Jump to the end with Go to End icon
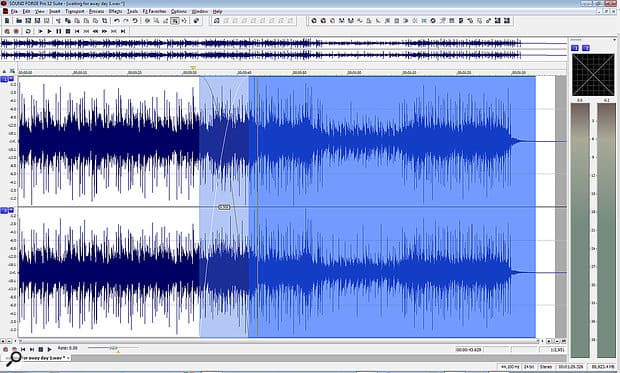The width and height of the screenshot is (620, 373). [123, 31]
